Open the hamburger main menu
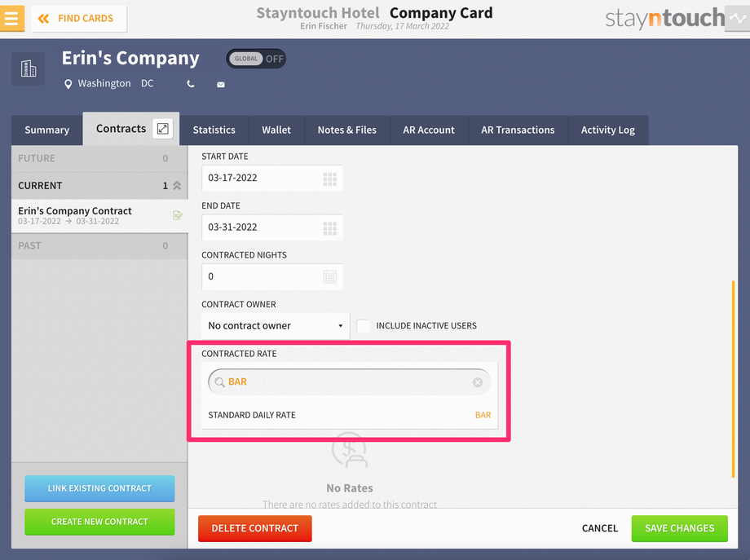The image size is (750, 560). (x=11, y=18)
